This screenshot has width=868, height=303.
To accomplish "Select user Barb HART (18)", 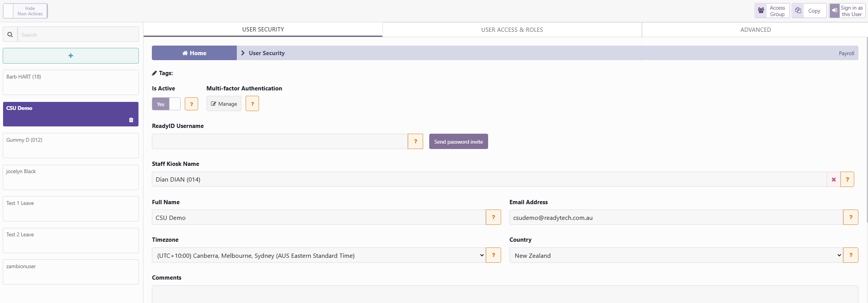I will point(71,82).
